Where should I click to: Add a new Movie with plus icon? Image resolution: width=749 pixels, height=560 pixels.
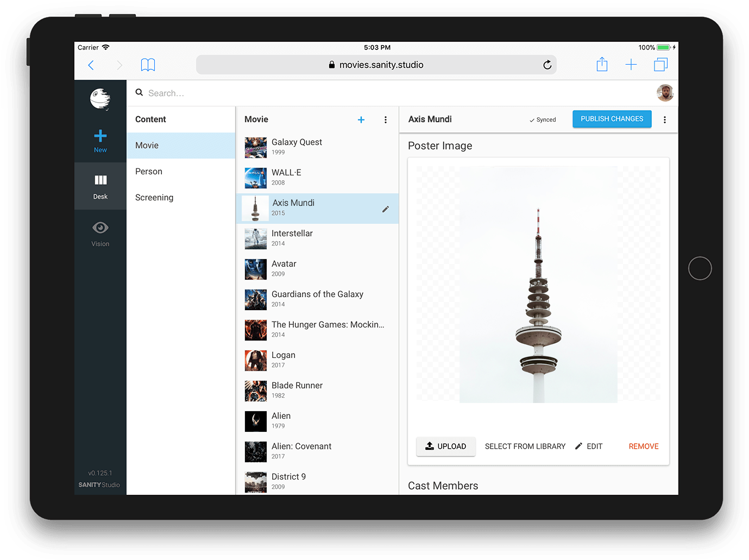pyautogui.click(x=361, y=119)
